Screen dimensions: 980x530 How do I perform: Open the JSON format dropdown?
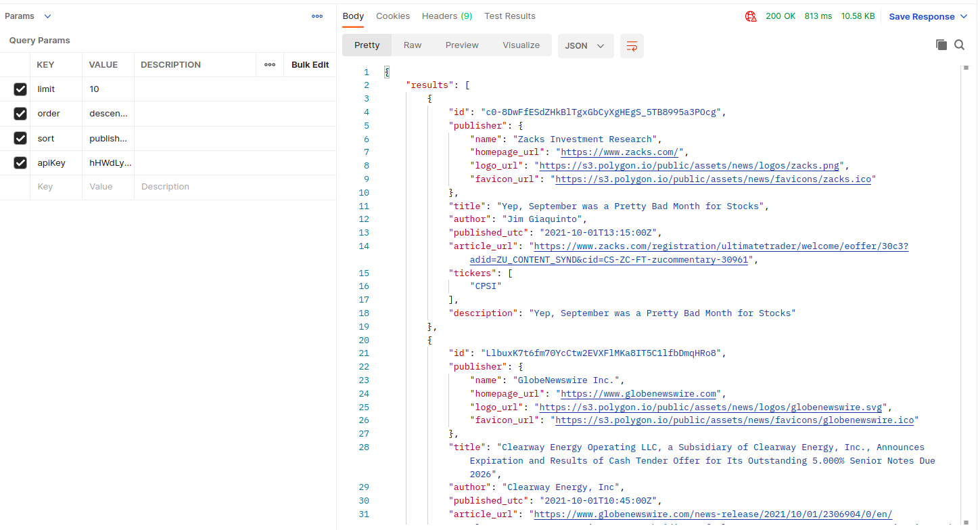coord(585,45)
